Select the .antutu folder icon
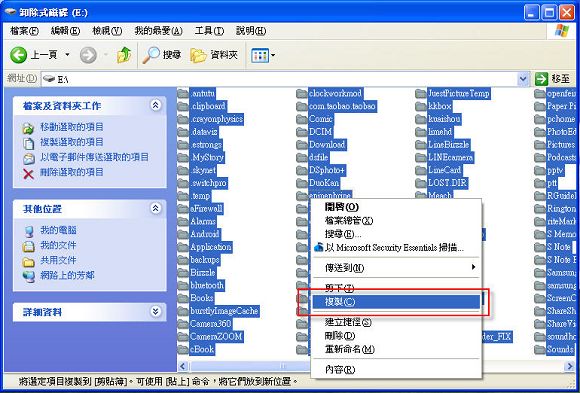 [183, 93]
